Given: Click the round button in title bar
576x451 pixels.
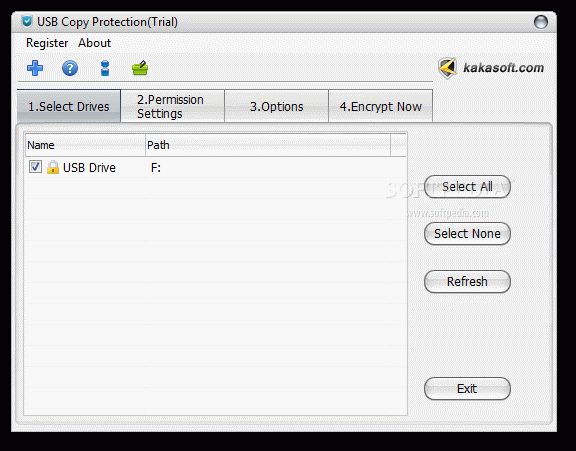Looking at the screenshot, I should point(540,22).
